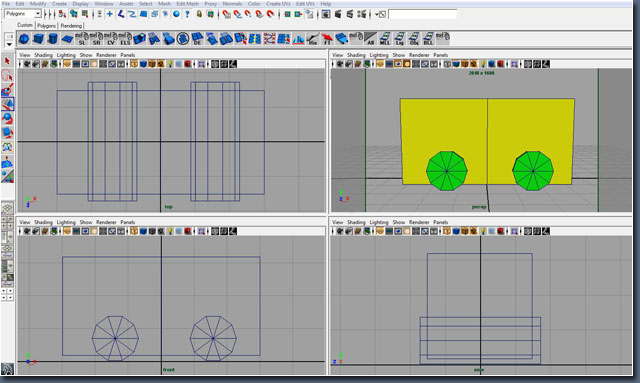This screenshot has width=640, height=383.
Task: Create a polygon plane from shelf
Action: pos(67,39)
